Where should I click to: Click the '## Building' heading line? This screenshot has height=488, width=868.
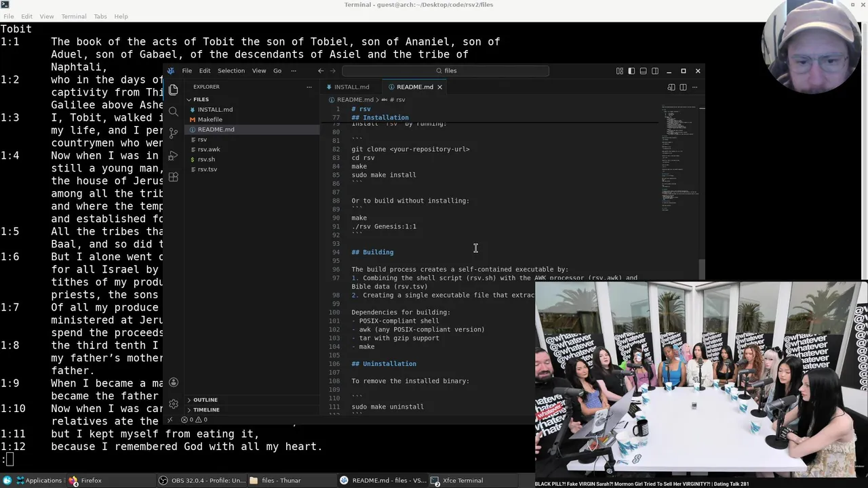click(372, 252)
